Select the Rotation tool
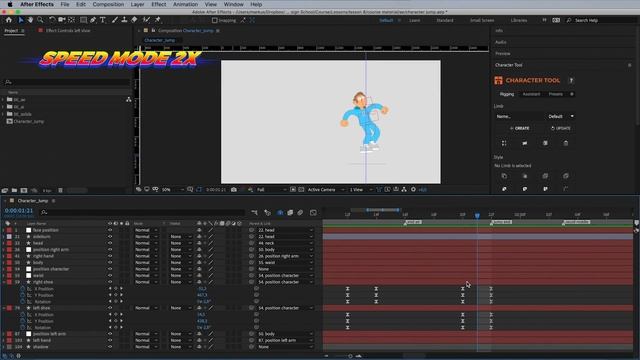The width and height of the screenshot is (640, 360). 52,20
